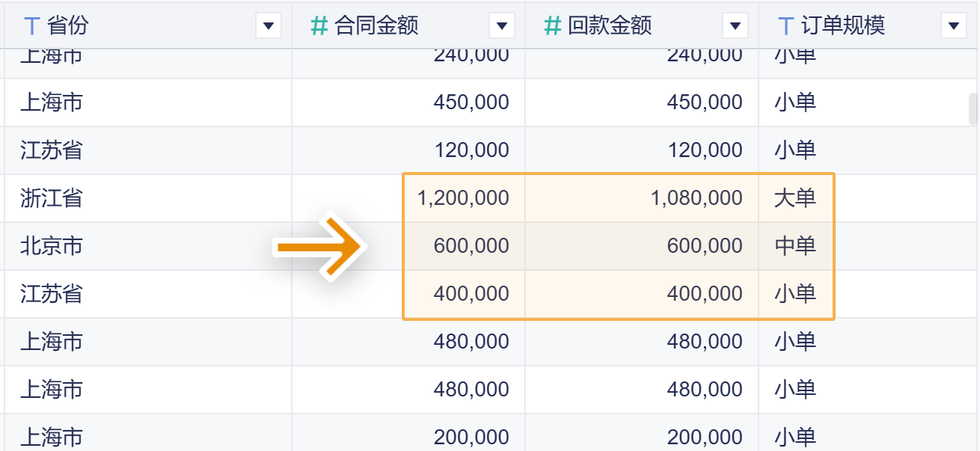980x451 pixels.
Task: Click the number type icon beside 合同金额
Action: 319,26
